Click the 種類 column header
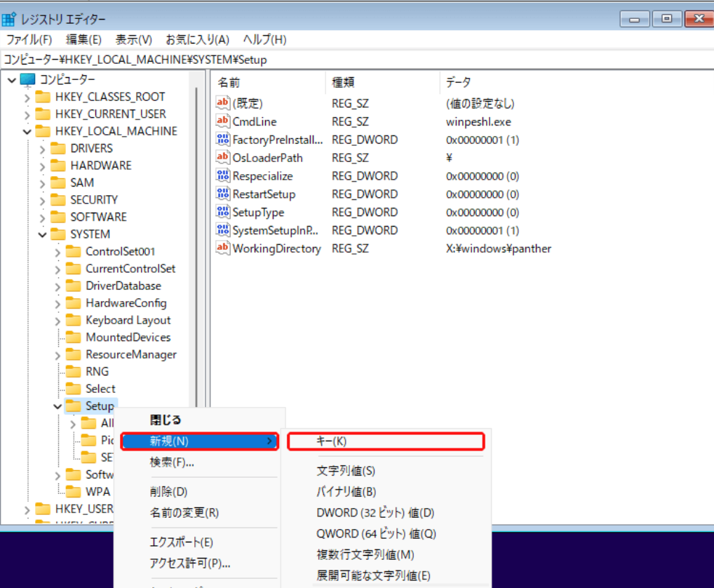This screenshot has width=714, height=588. coord(383,82)
